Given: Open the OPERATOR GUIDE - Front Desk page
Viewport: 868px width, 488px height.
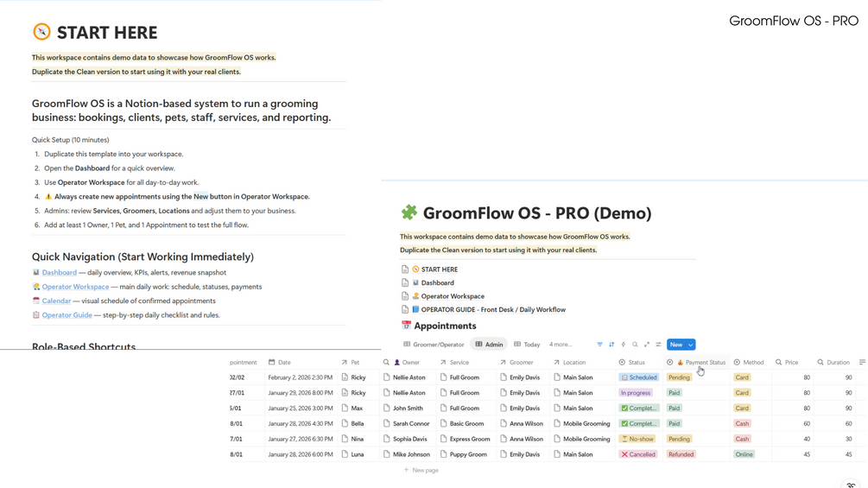Looking at the screenshot, I should pos(484,310).
